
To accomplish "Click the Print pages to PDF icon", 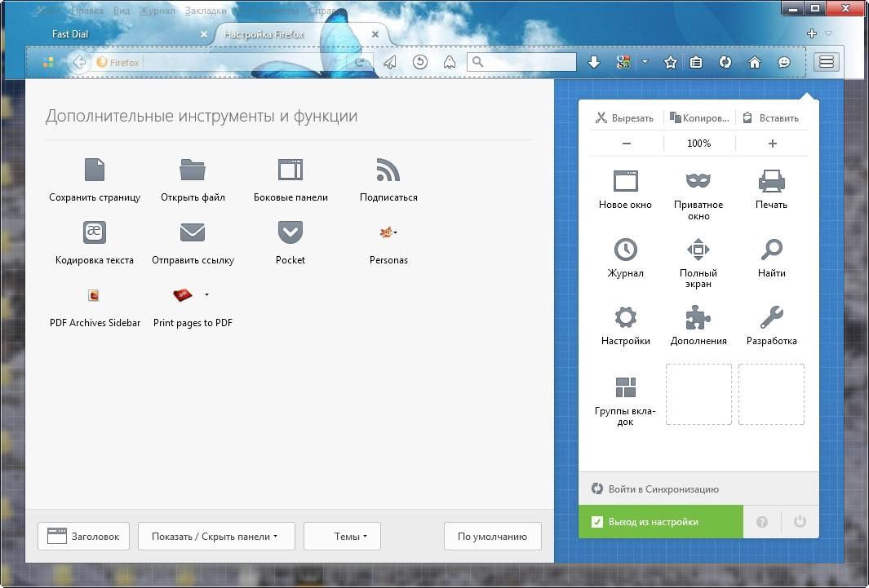I will pos(182,295).
